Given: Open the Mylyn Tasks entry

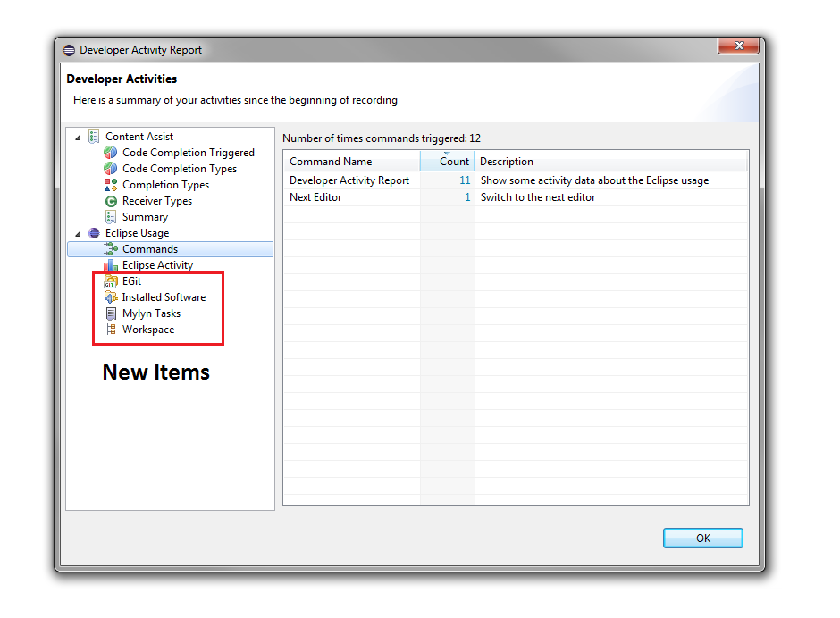Looking at the screenshot, I should click(x=151, y=313).
